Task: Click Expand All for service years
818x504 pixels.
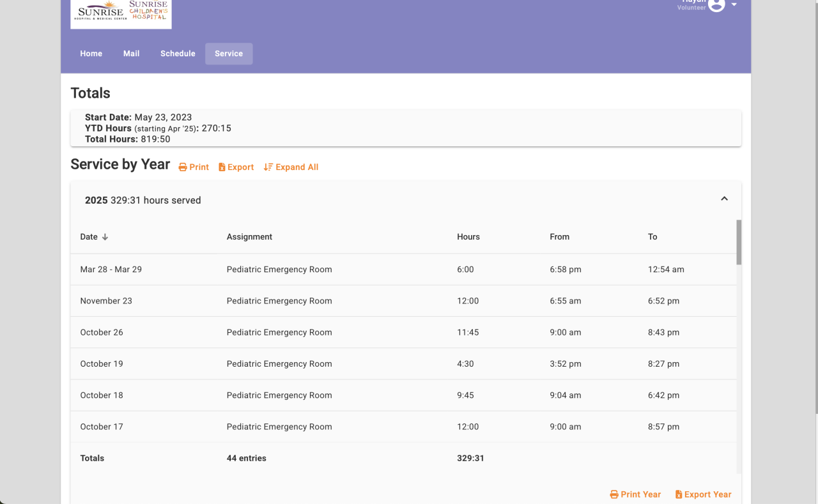Action: (291, 167)
